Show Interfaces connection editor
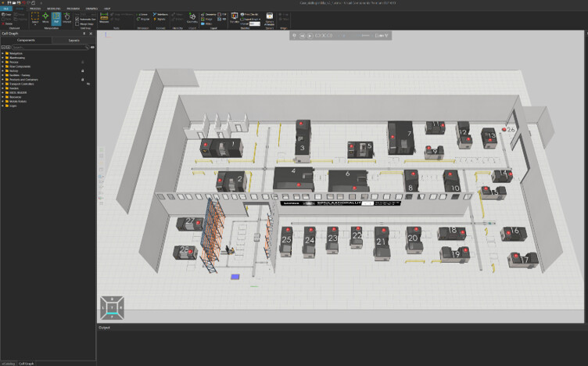 click(x=160, y=14)
